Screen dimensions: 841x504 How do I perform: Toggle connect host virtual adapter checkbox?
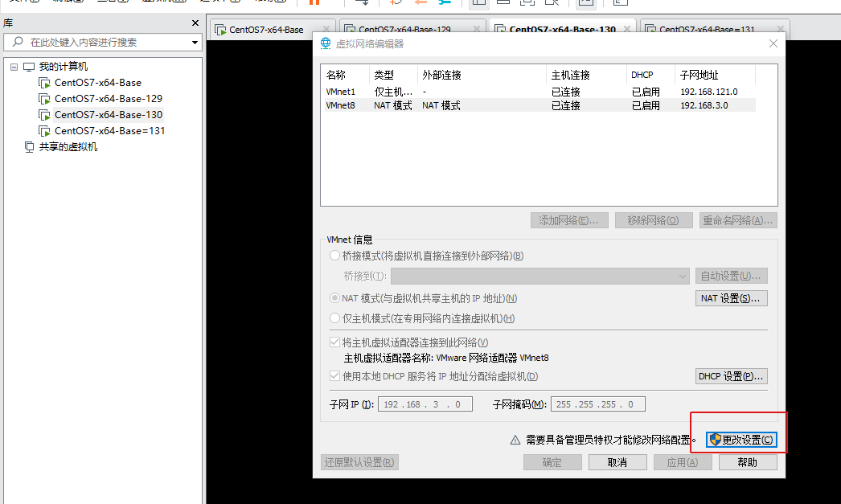click(x=334, y=342)
